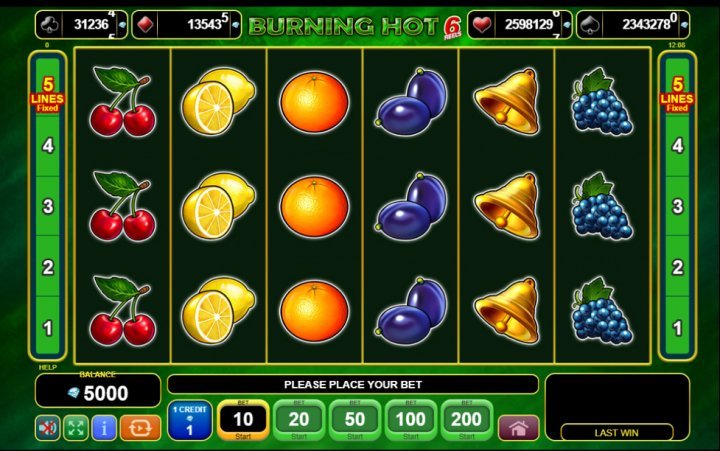
Task: Change the 1 Credit denomination button
Action: [190, 420]
